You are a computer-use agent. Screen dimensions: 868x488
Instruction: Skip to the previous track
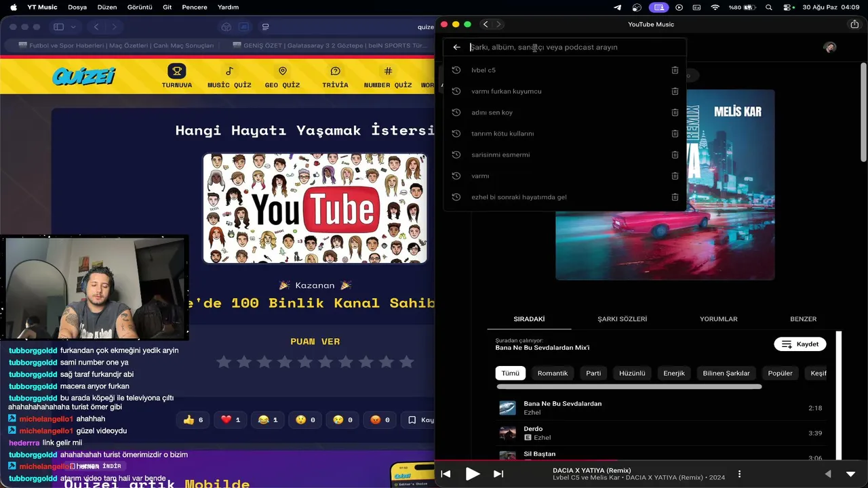[446, 474]
